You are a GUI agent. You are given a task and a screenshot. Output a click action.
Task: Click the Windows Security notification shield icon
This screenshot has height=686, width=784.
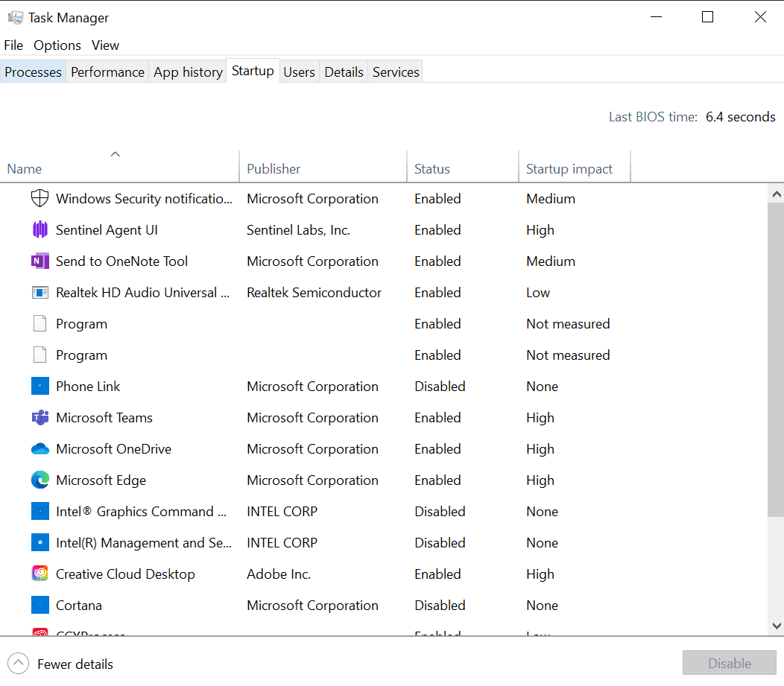[x=40, y=198]
